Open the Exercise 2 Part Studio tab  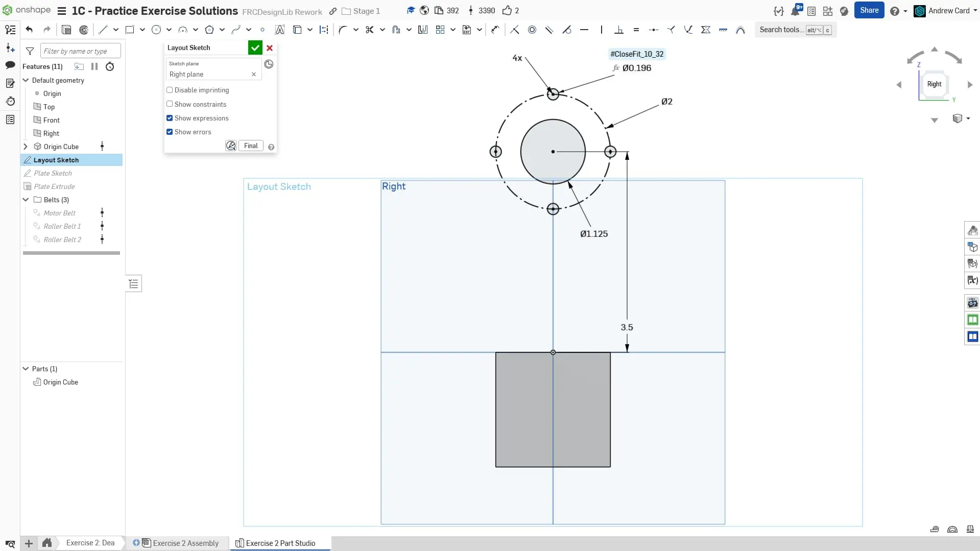point(280,543)
